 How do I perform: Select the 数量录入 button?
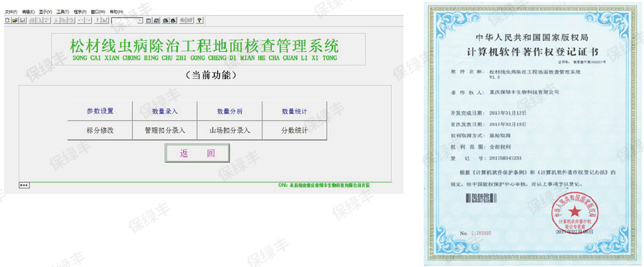coord(165,111)
